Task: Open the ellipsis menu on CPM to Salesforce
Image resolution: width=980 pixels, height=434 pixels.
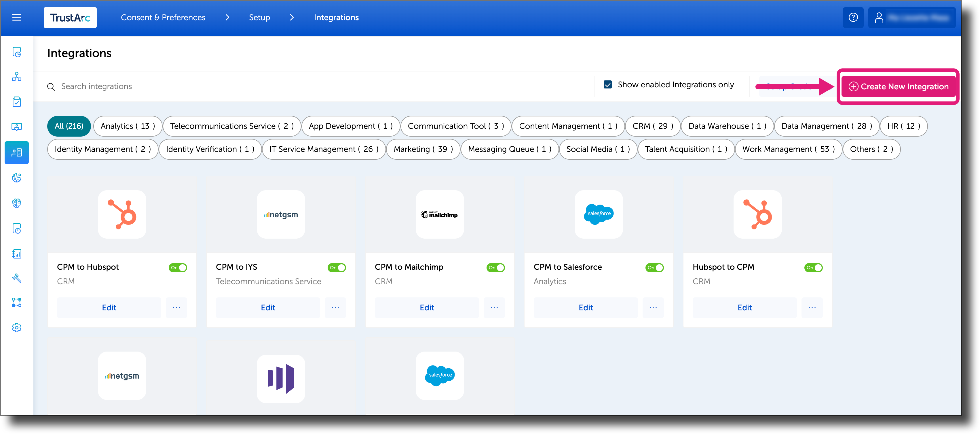Action: pos(653,307)
